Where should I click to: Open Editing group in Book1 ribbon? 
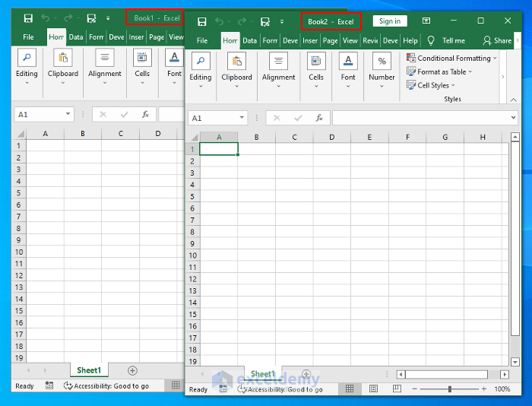[27, 67]
